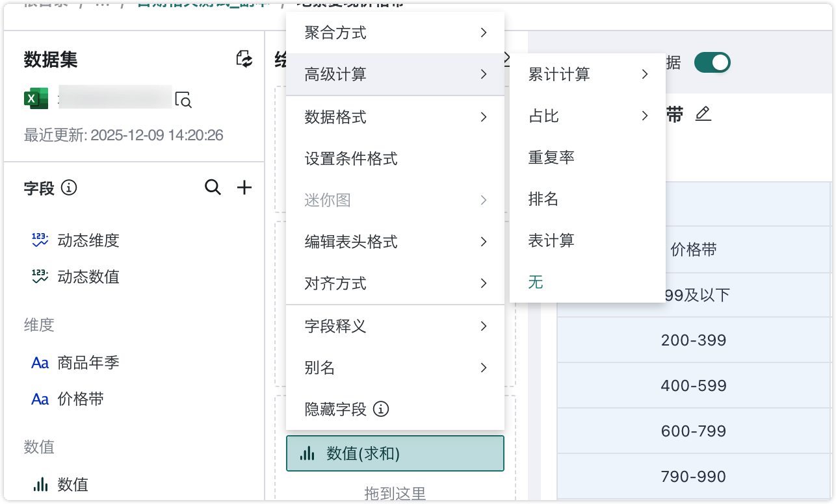
Task: Click the 价格带 table column header
Action: point(694,249)
